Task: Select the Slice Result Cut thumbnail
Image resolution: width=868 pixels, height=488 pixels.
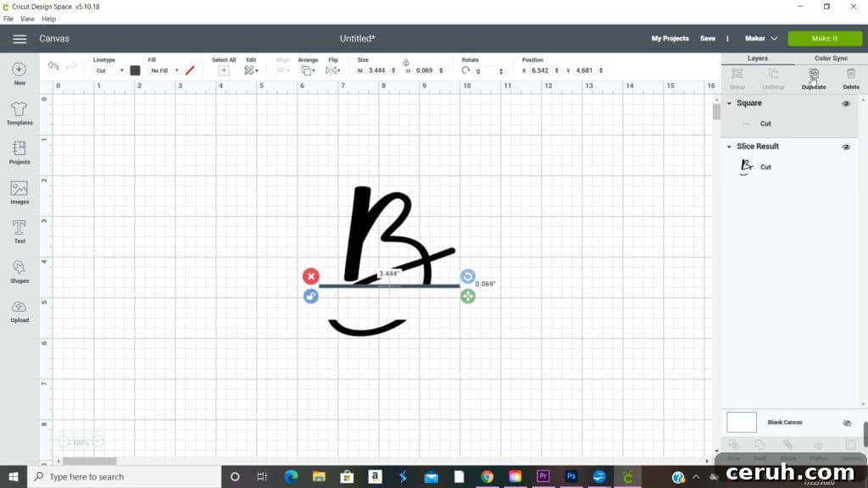Action: click(x=746, y=167)
